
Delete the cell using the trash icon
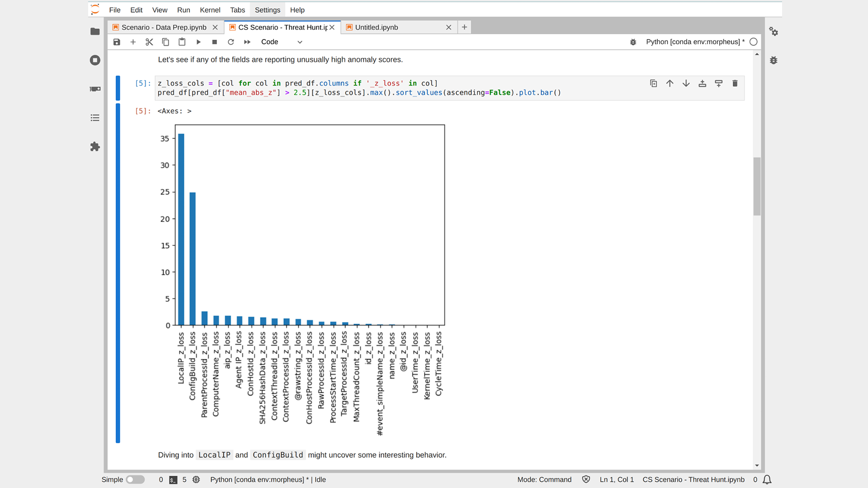[735, 83]
